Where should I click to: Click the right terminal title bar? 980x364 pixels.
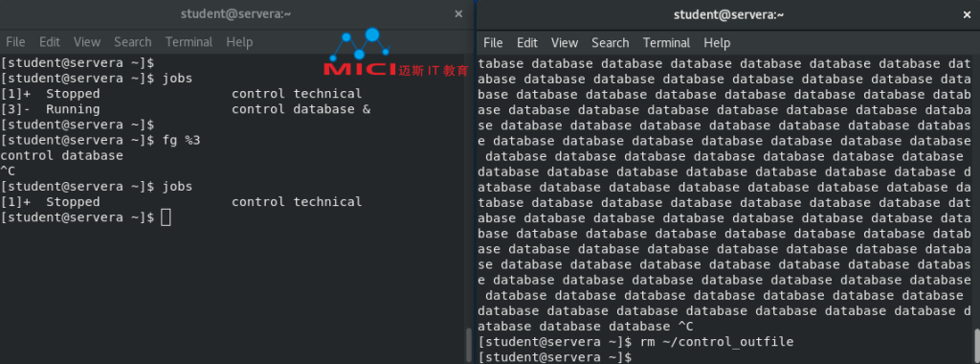coord(728,14)
